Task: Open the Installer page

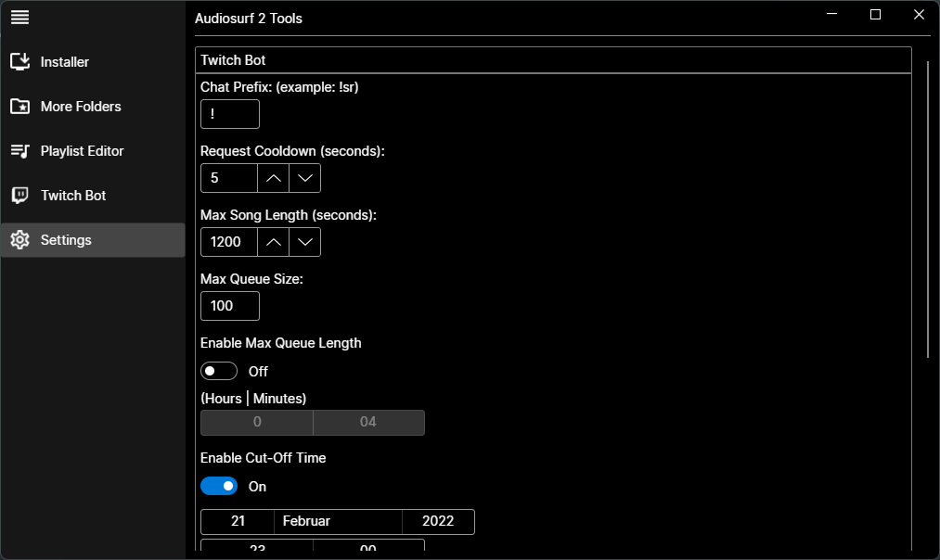Action: pyautogui.click(x=93, y=62)
